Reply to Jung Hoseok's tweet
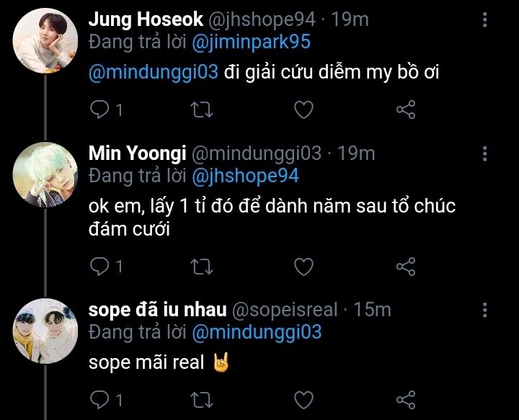This screenshot has height=420, width=519. pos(99,110)
